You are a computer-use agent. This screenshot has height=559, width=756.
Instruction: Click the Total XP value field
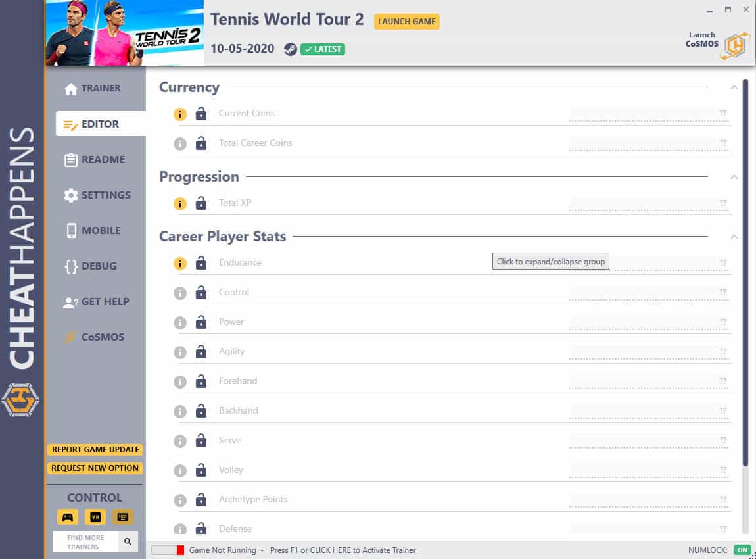tap(648, 203)
